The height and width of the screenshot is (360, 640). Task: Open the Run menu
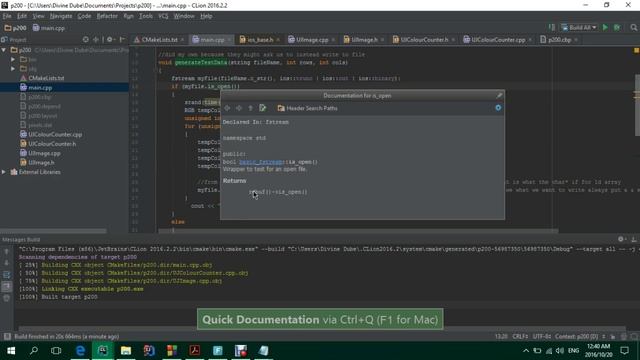tap(128, 16)
